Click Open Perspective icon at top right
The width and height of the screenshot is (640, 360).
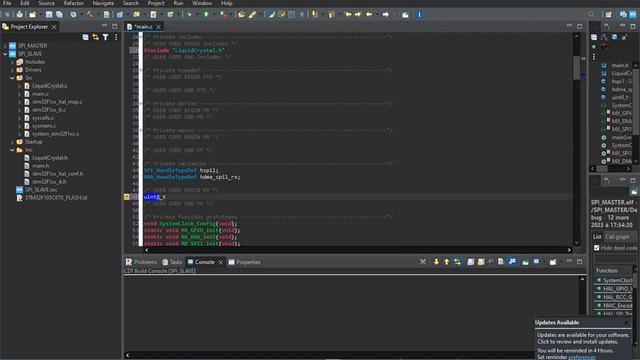click(609, 14)
